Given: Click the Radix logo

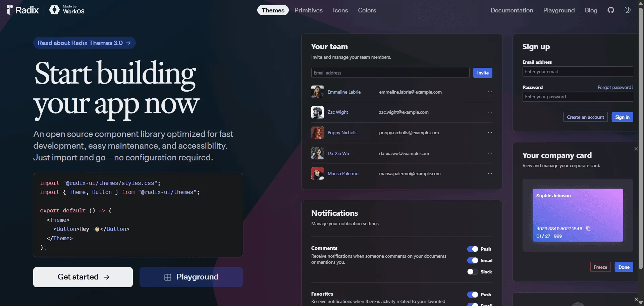Looking at the screenshot, I should pos(23,10).
